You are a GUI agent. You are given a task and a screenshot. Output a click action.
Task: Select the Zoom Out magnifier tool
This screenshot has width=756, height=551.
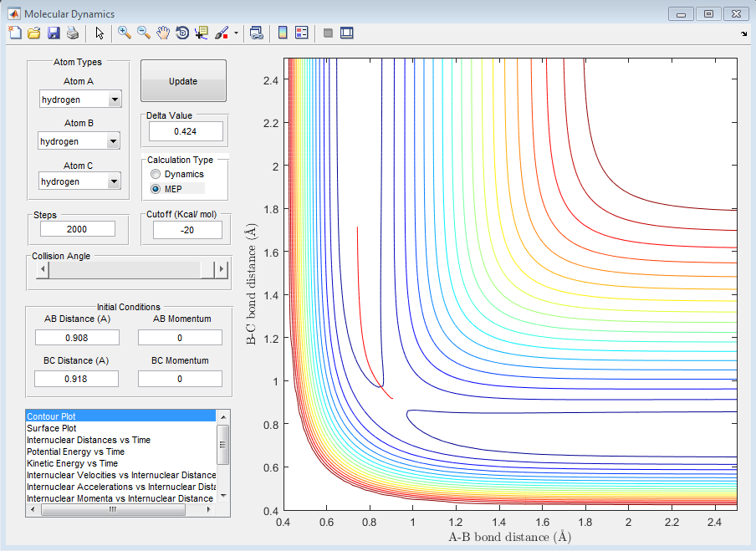[144, 33]
